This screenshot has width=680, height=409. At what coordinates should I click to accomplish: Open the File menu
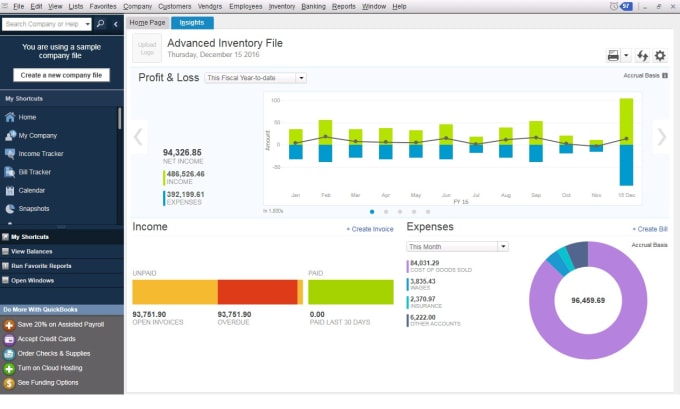18,7
